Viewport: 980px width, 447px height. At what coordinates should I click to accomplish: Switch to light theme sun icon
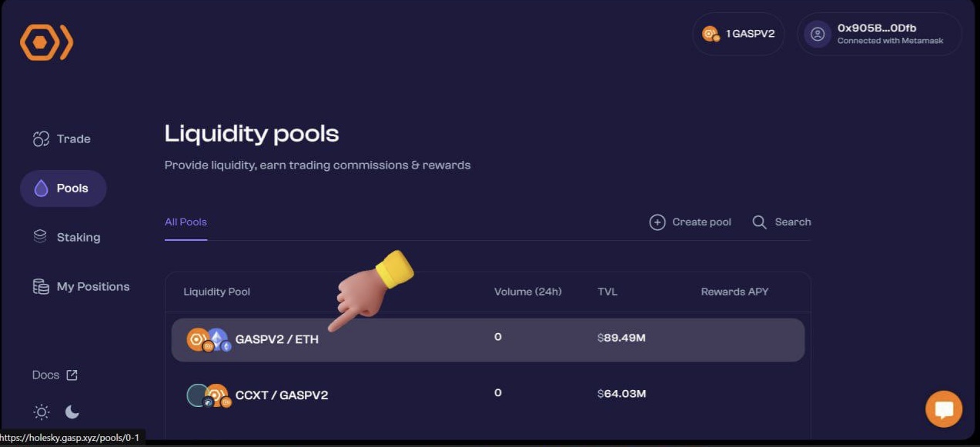point(42,412)
